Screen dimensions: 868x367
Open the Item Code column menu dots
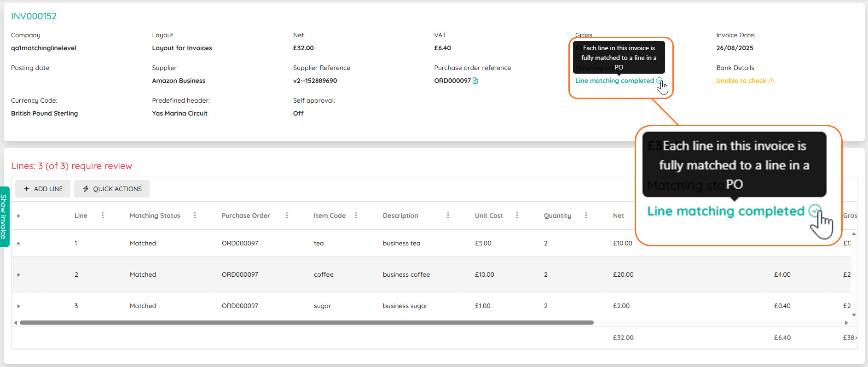point(356,216)
